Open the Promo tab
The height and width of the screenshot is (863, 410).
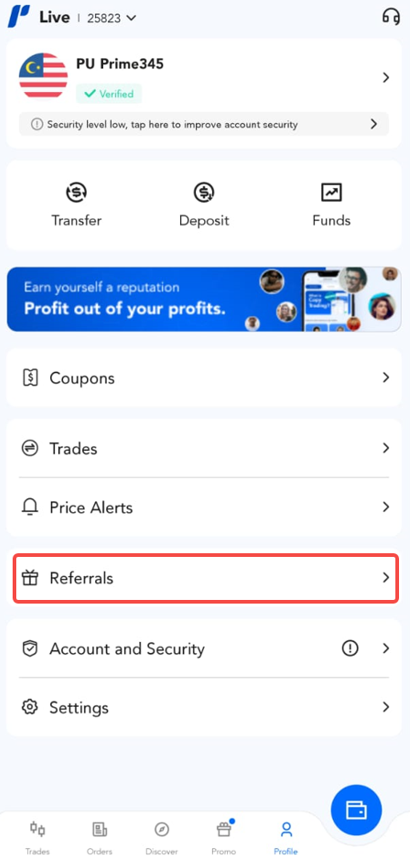pos(223,837)
